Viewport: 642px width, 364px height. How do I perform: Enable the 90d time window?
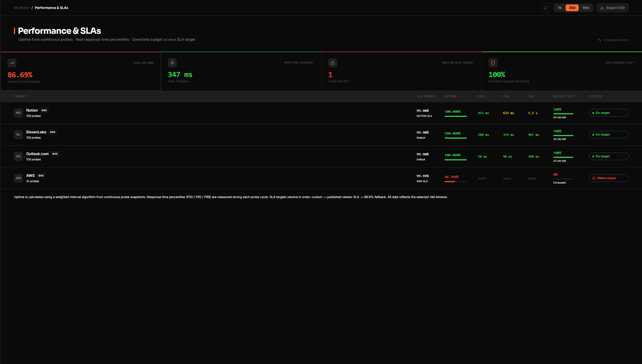(586, 8)
